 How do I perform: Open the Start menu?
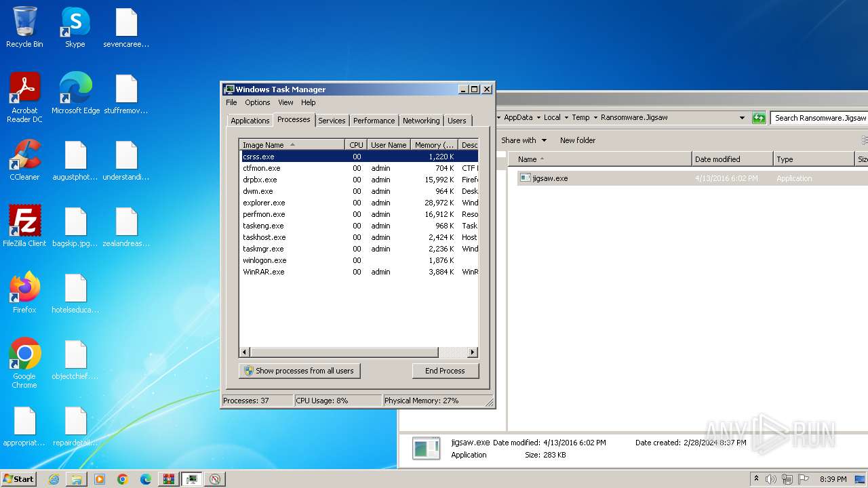[x=18, y=479]
